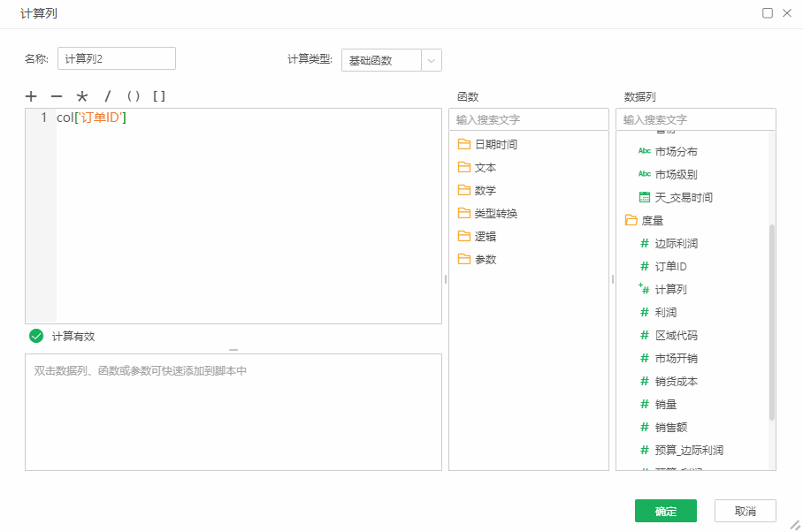
Task: Click the function search box
Action: (x=528, y=118)
